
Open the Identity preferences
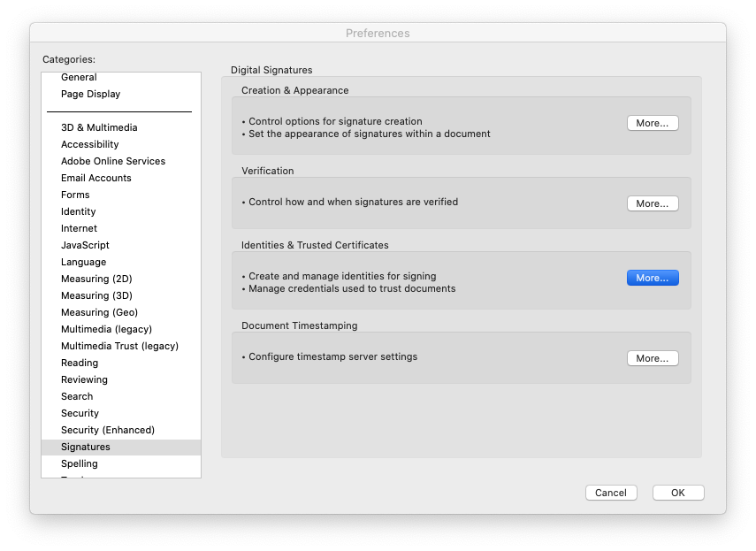pos(78,211)
